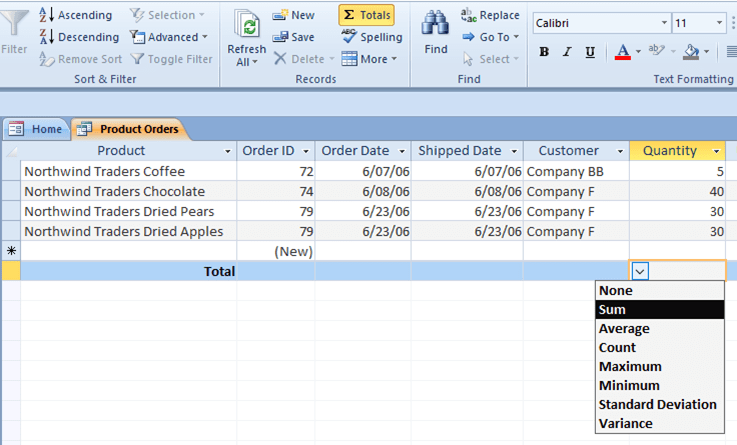Run Spelling check
737x445 pixels.
point(372,37)
